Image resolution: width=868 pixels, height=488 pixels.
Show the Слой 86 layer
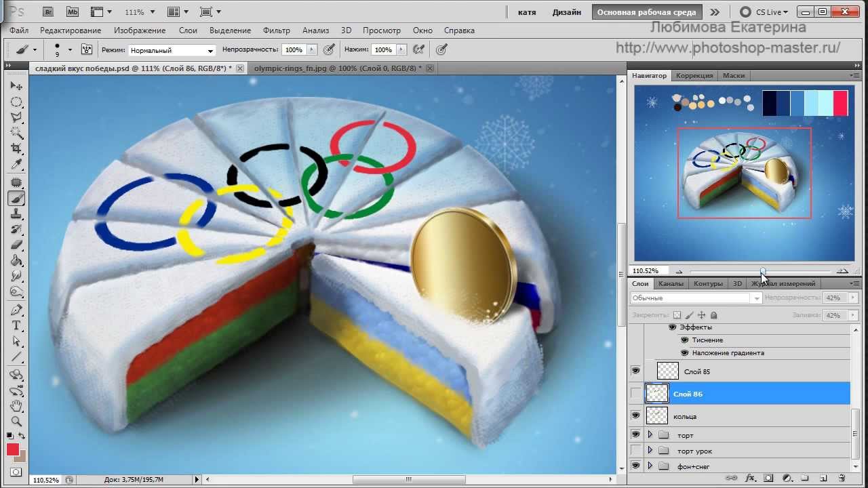(635, 393)
